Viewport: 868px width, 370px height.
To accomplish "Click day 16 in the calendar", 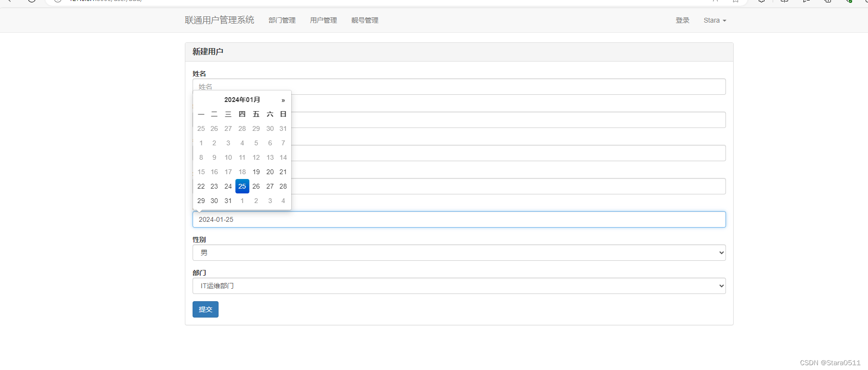I will point(214,172).
